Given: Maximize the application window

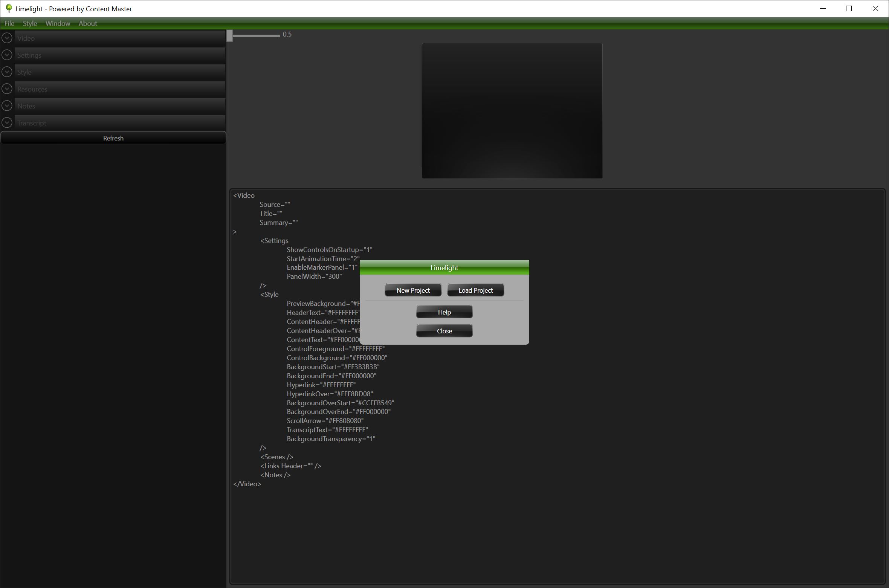Looking at the screenshot, I should [849, 9].
